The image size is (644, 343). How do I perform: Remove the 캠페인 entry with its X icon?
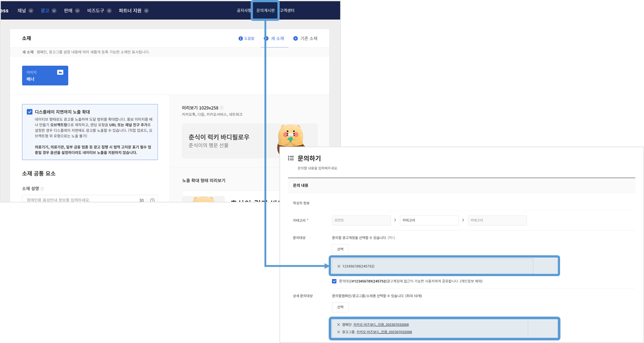click(x=338, y=325)
